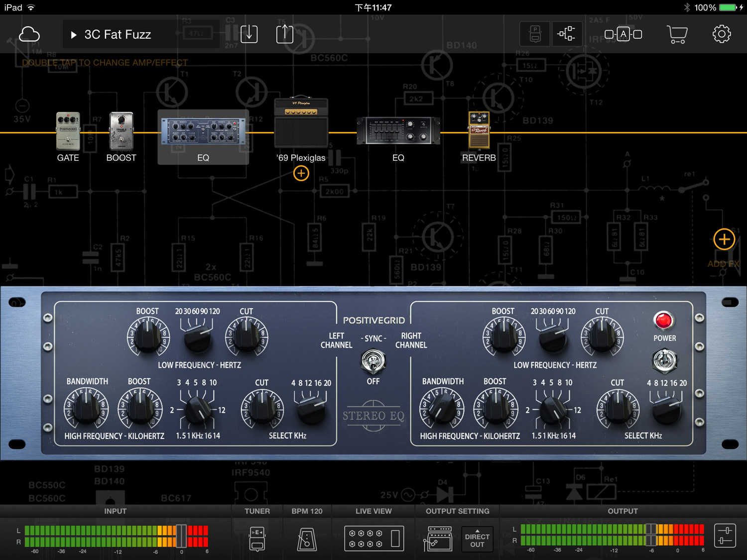Click the OUTPUT level slider handle
747x560 pixels.
[651, 535]
